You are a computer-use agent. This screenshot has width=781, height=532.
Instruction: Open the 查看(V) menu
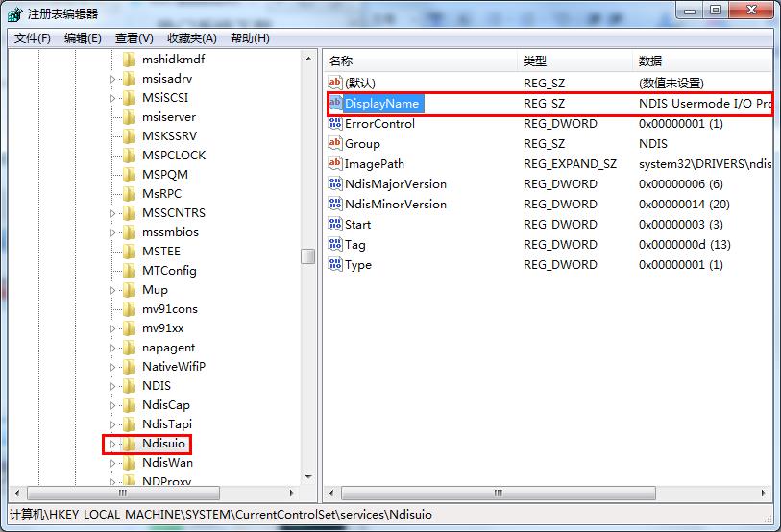pos(134,38)
